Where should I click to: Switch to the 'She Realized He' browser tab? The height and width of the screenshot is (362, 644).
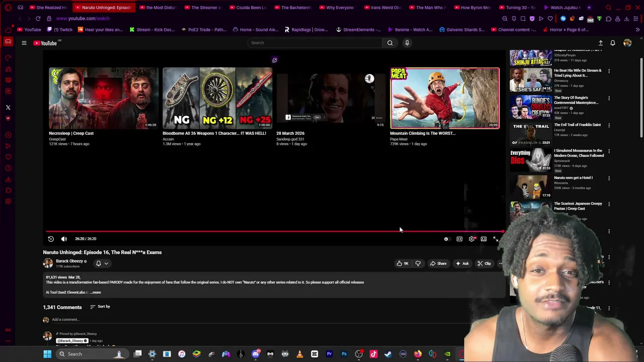[48, 8]
